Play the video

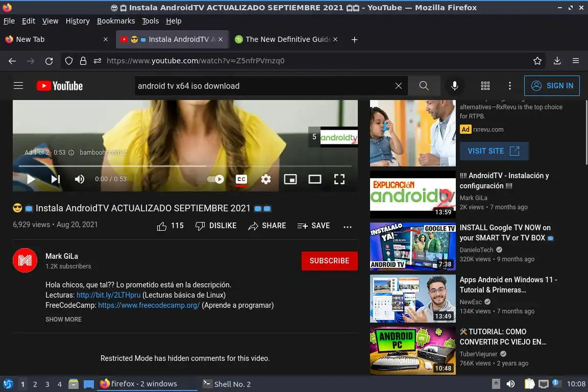pyautogui.click(x=31, y=179)
